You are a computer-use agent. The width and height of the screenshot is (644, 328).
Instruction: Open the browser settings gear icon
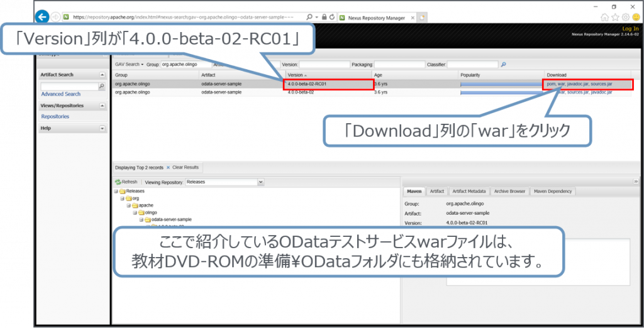click(x=625, y=17)
